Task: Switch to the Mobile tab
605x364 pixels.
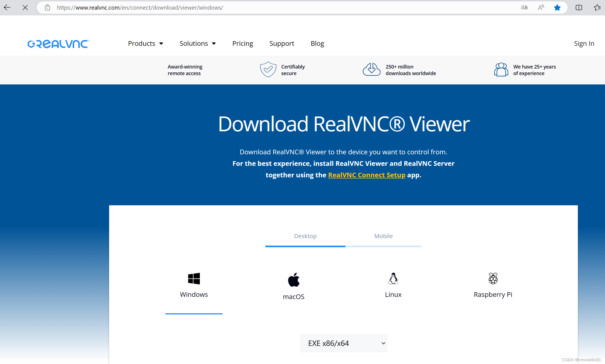Action: pos(383,236)
